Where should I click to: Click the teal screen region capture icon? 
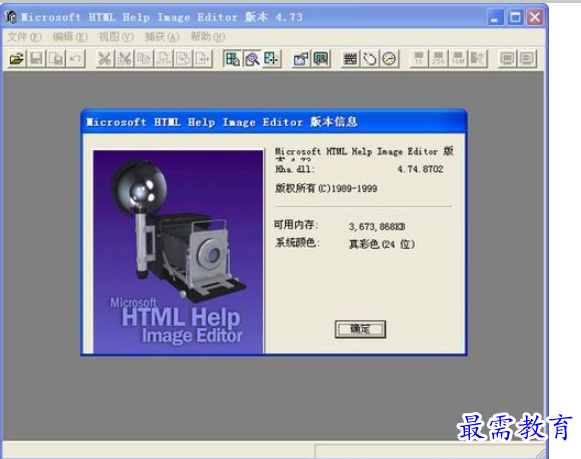tap(321, 59)
